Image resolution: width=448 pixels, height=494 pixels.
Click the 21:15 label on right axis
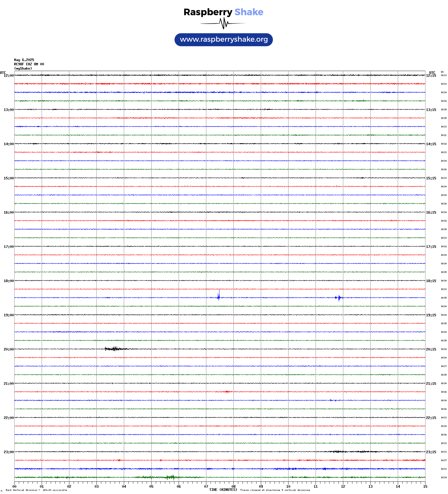[x=431, y=384]
